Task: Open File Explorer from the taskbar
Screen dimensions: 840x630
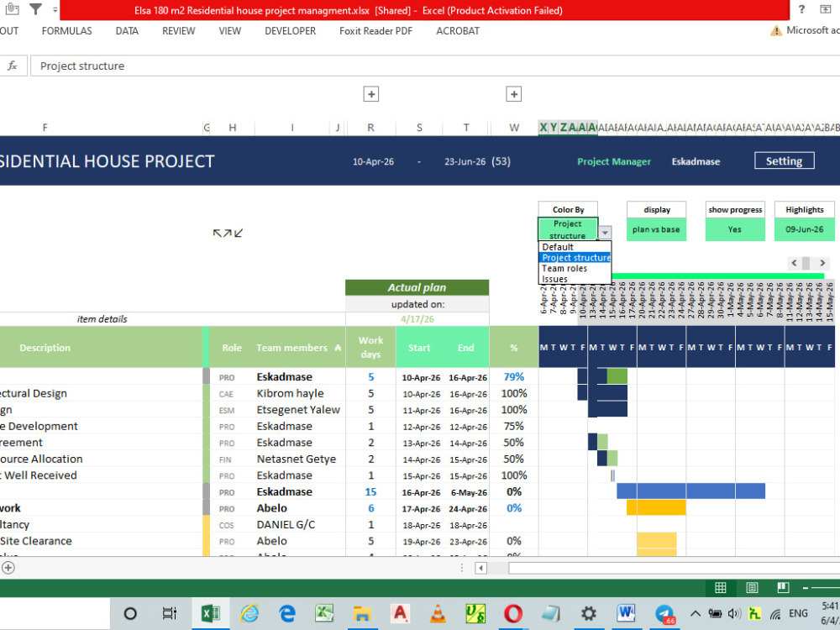Action: pos(362,613)
